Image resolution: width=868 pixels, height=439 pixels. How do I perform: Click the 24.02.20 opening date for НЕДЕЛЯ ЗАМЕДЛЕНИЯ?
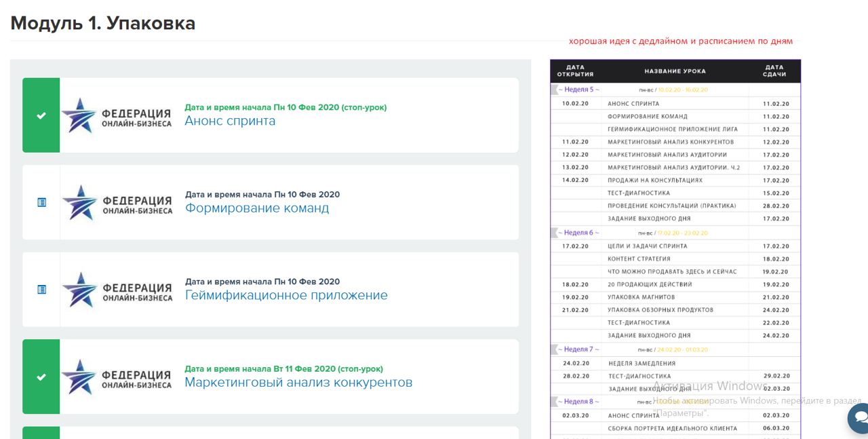coord(575,363)
